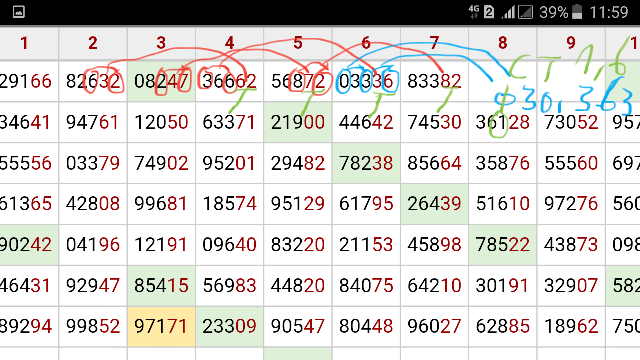This screenshot has height=360, width=640.
Task: Select column header 7
Action: point(434,43)
